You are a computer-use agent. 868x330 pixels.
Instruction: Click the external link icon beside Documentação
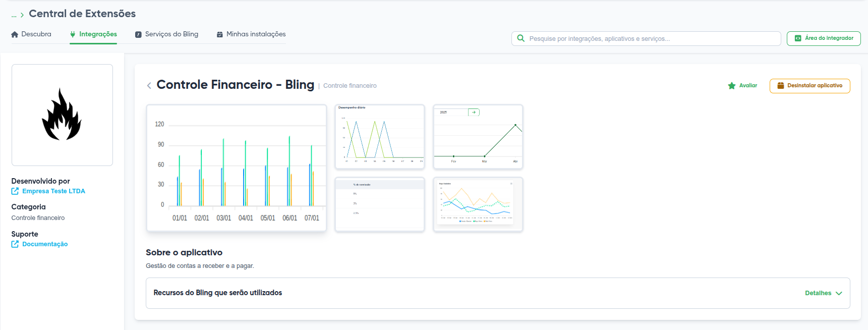point(15,244)
